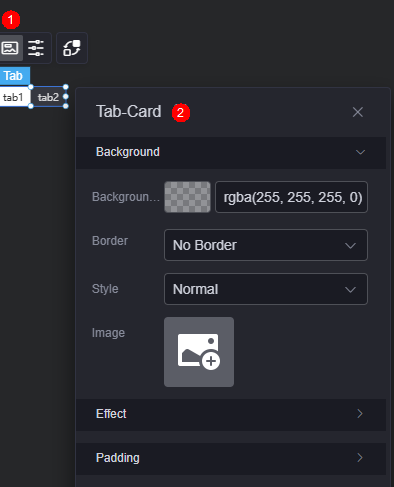Click the Background section header chevron

click(x=360, y=152)
